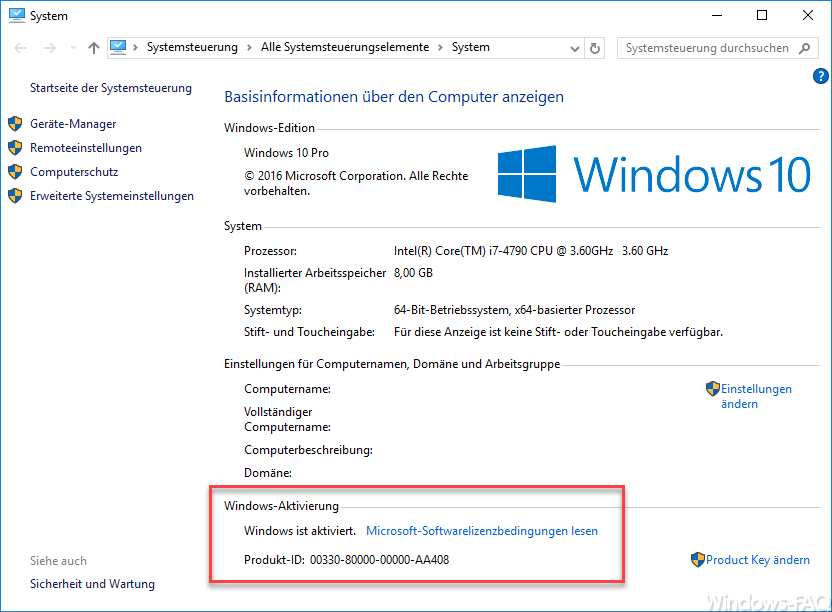Screen dimensions: 832x612
Task: Select Systemsteuerung in the breadcrumb path
Action: click(x=192, y=47)
